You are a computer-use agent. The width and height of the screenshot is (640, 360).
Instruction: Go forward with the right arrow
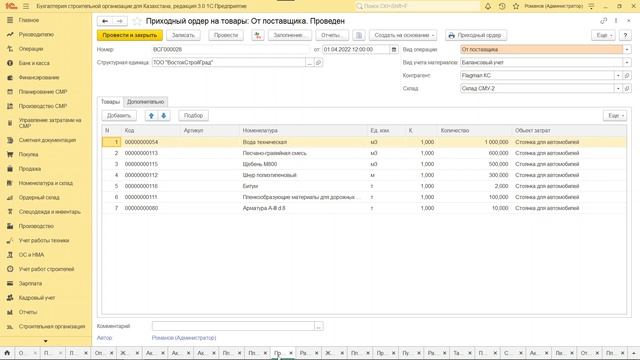click(x=119, y=21)
